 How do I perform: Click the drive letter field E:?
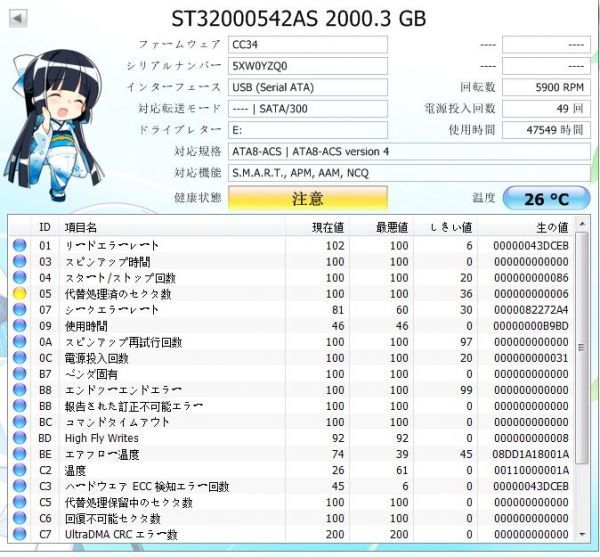(x=308, y=130)
